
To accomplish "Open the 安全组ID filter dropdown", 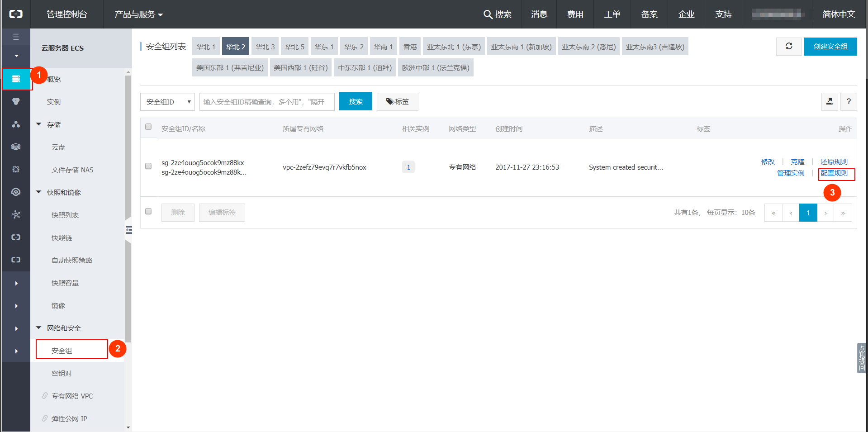I will coord(167,102).
